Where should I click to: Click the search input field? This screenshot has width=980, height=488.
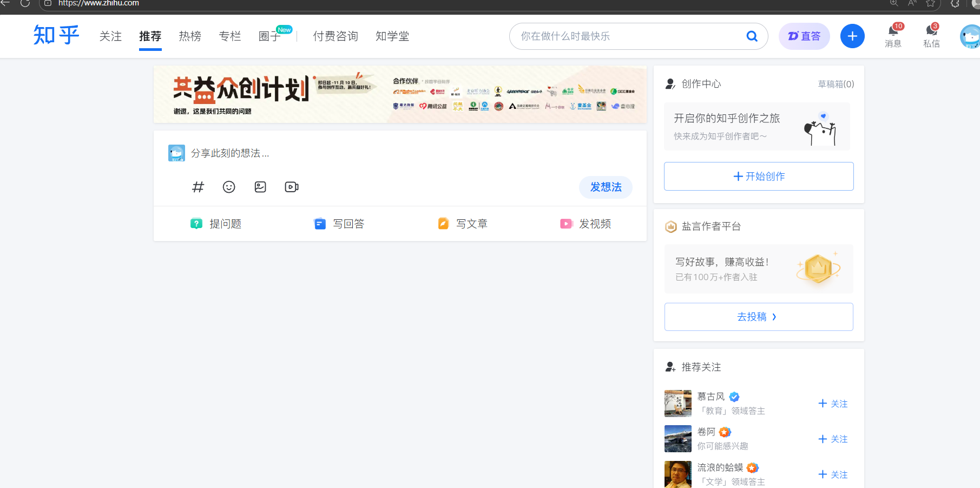(628, 36)
